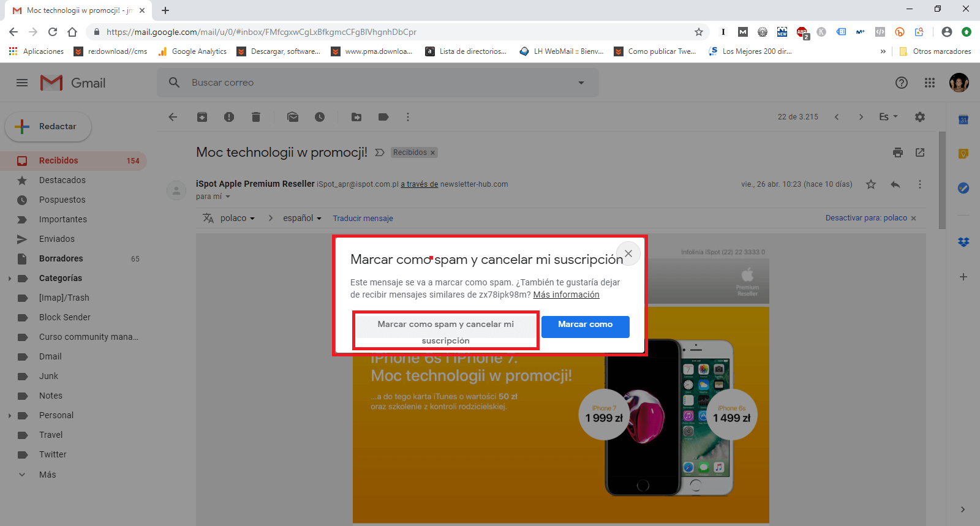980x526 pixels.
Task: Open the Labels tag icon
Action: pos(383,117)
